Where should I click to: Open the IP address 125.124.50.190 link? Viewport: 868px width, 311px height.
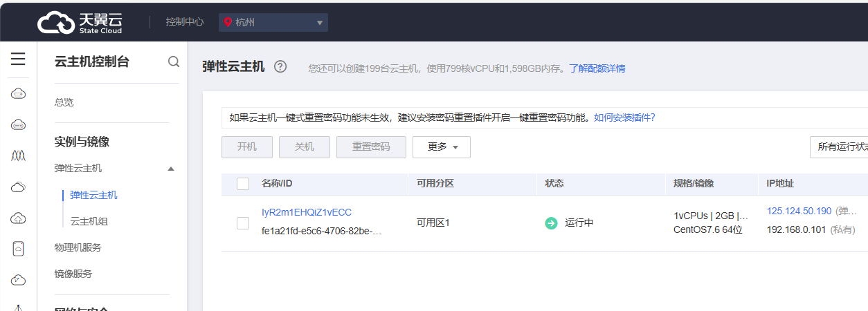[799, 211]
